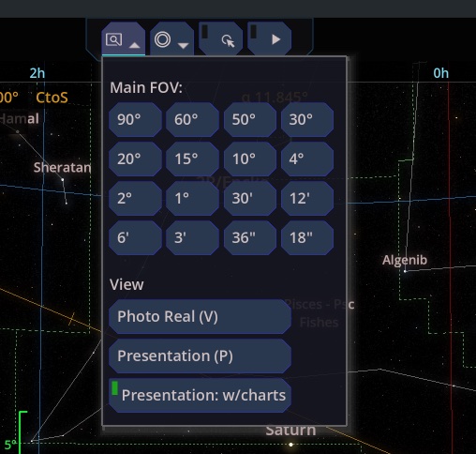Toggle the pointer selection mode button
476x454 pixels.
tap(220, 39)
